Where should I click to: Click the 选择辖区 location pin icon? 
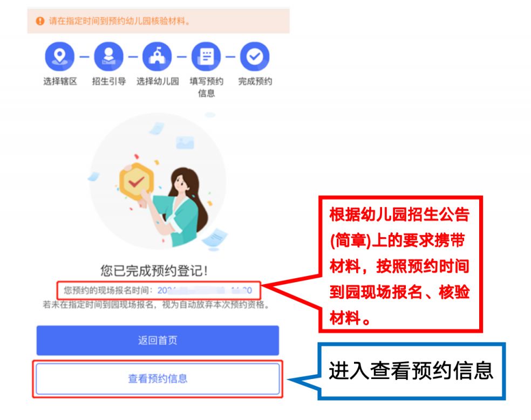59,57
